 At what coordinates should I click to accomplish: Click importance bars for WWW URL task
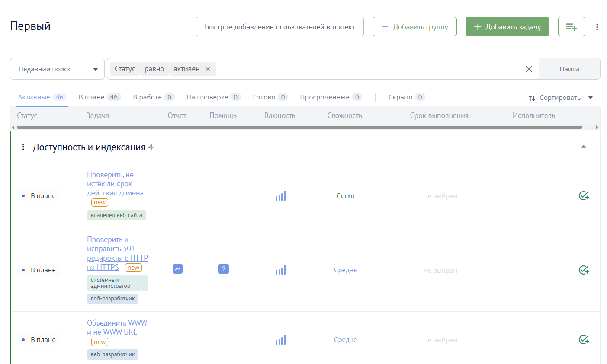click(x=280, y=340)
